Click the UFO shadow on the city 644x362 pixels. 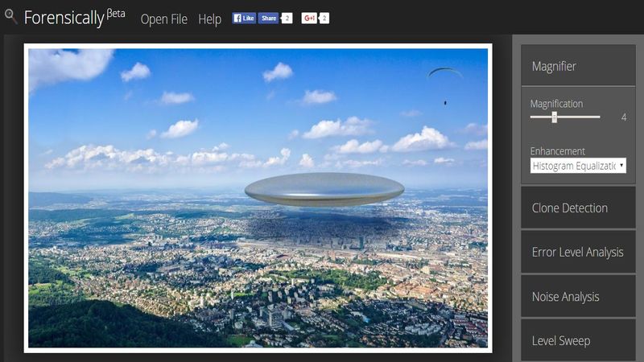coord(322,229)
